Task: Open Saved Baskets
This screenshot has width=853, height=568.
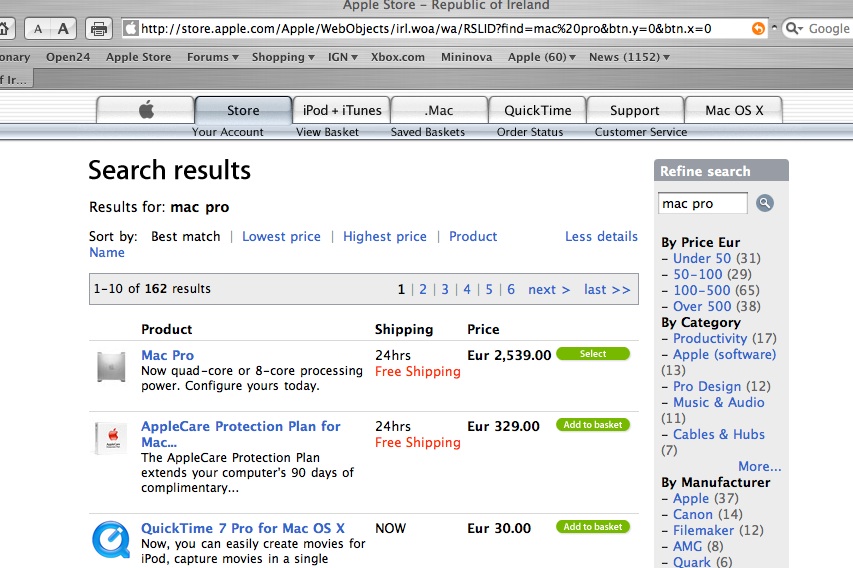Action: [x=428, y=132]
